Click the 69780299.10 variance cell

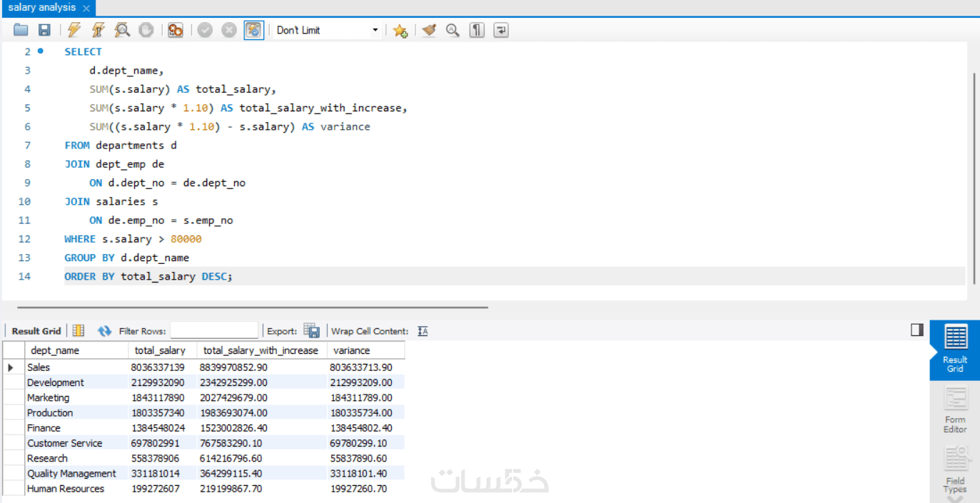(x=365, y=443)
